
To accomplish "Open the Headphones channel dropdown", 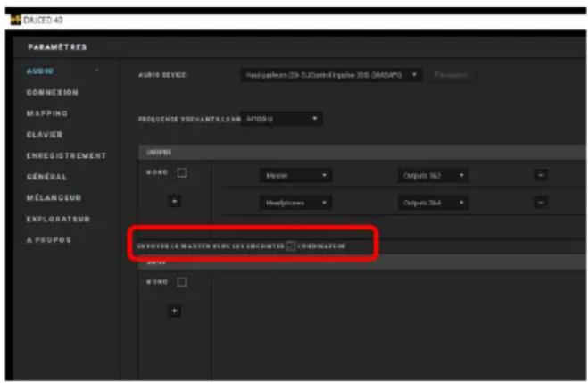I will pos(295,203).
